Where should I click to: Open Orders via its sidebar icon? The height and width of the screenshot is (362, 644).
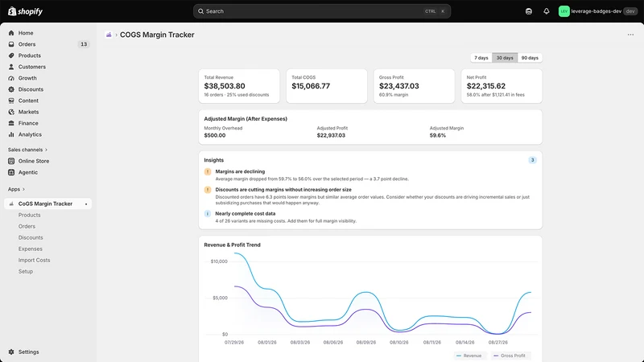11,44
